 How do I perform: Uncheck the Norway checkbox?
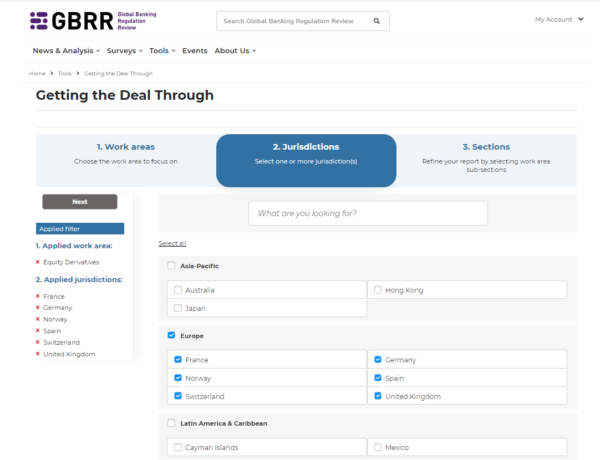pos(178,378)
